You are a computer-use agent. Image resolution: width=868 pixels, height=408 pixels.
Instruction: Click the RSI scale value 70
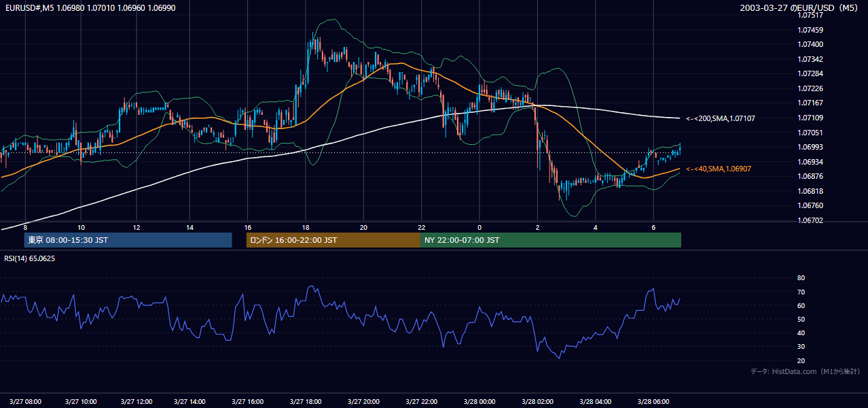coord(801,292)
